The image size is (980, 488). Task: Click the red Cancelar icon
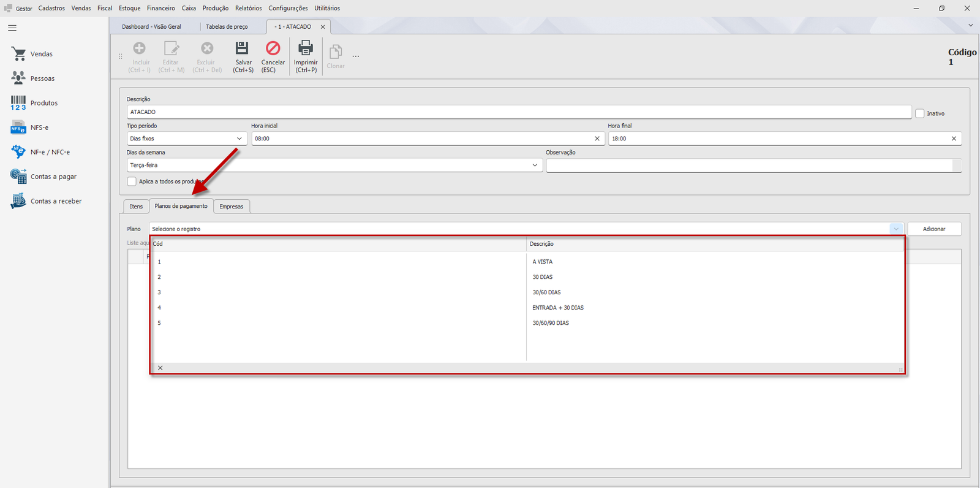273,48
